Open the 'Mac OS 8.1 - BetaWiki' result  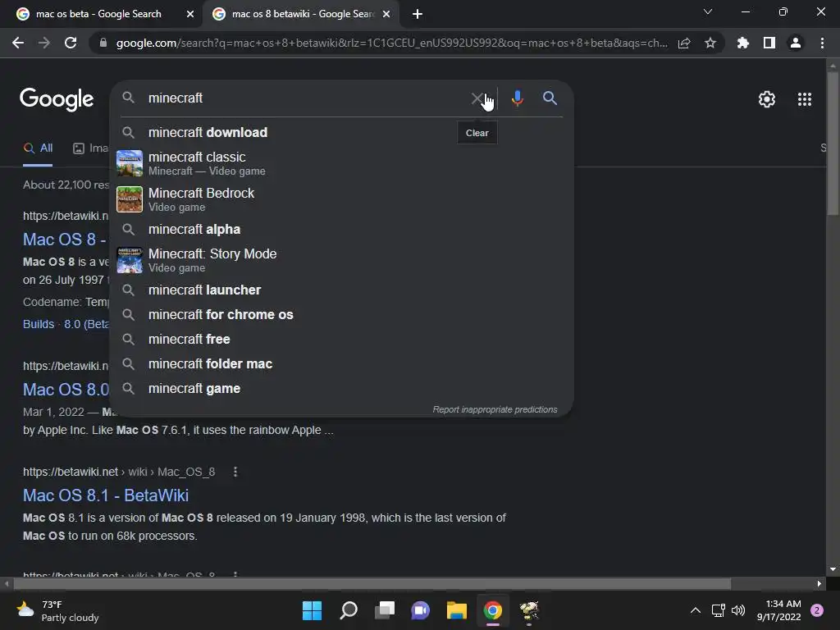pos(106,495)
